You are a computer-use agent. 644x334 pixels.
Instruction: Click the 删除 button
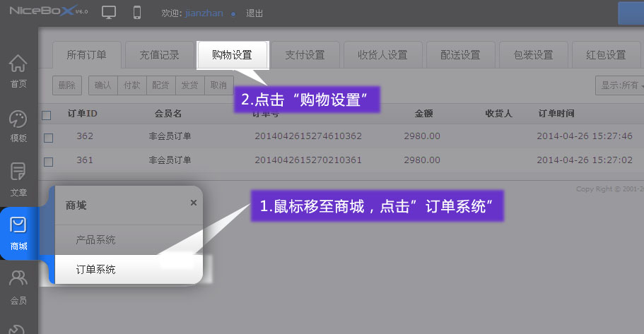pos(66,85)
